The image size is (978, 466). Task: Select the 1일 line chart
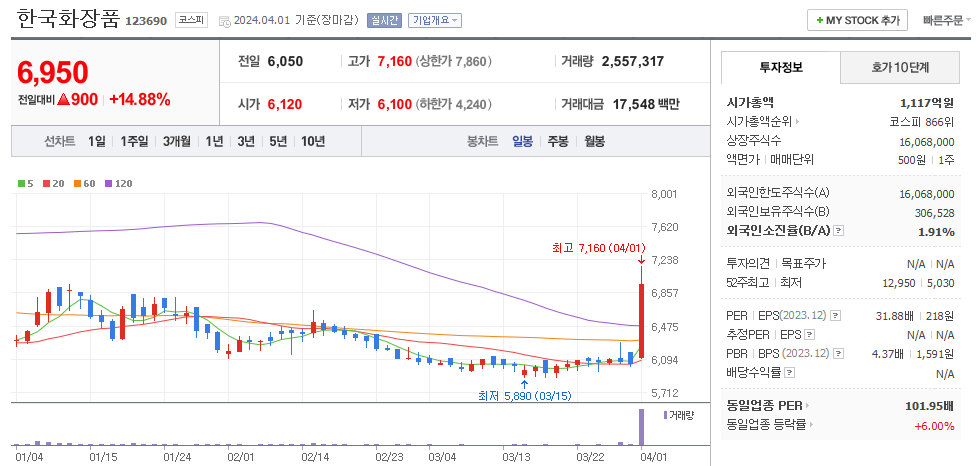(x=97, y=142)
